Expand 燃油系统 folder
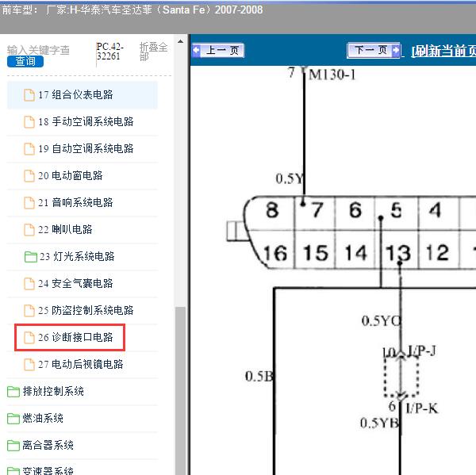This screenshot has height=475, width=476. pyautogui.click(x=83, y=419)
